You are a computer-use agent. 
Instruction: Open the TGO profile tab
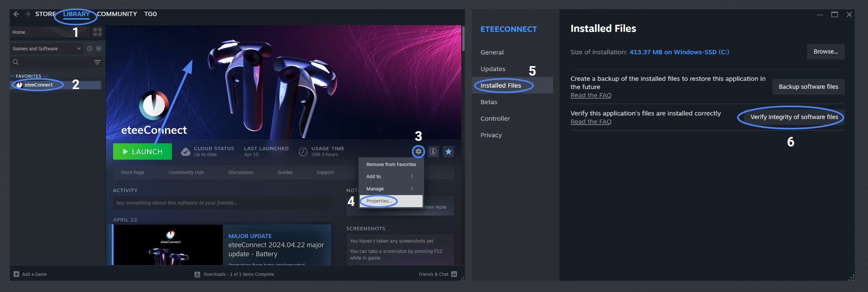coord(151,14)
